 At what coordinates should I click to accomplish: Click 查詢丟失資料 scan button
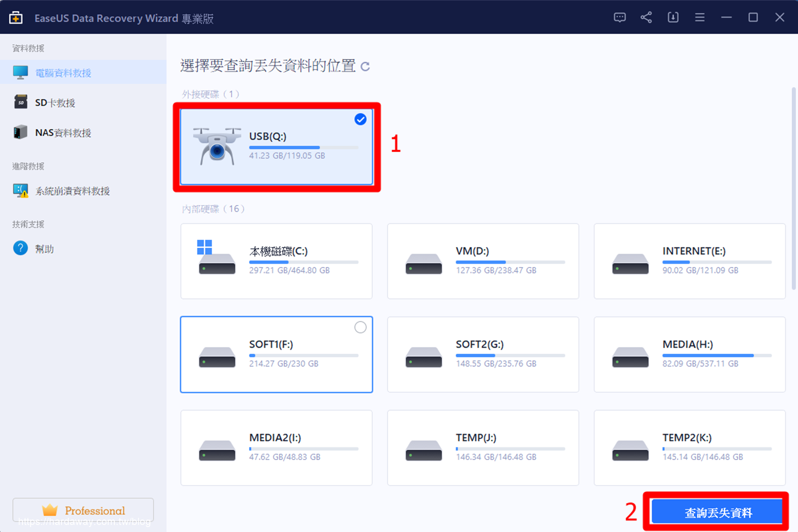point(717,512)
